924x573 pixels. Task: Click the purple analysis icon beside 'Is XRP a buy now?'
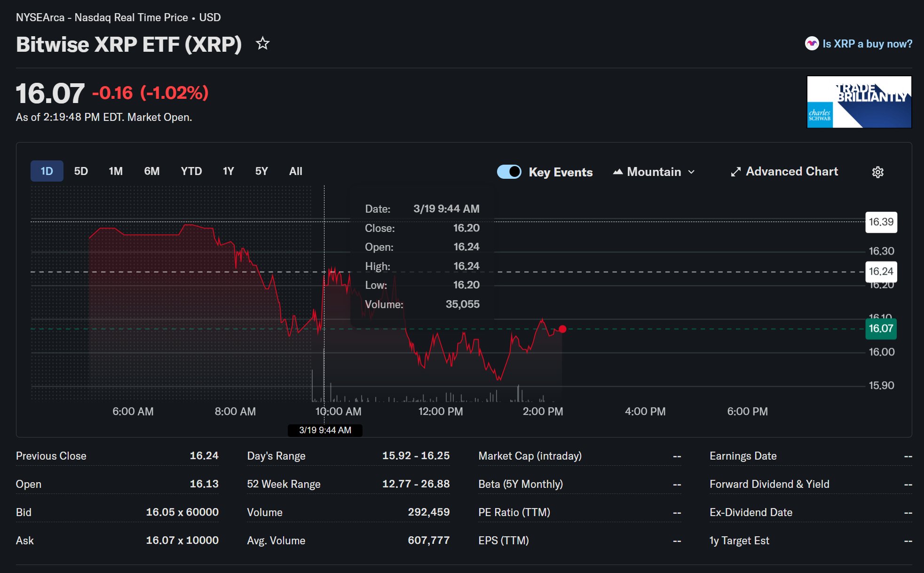pos(812,44)
